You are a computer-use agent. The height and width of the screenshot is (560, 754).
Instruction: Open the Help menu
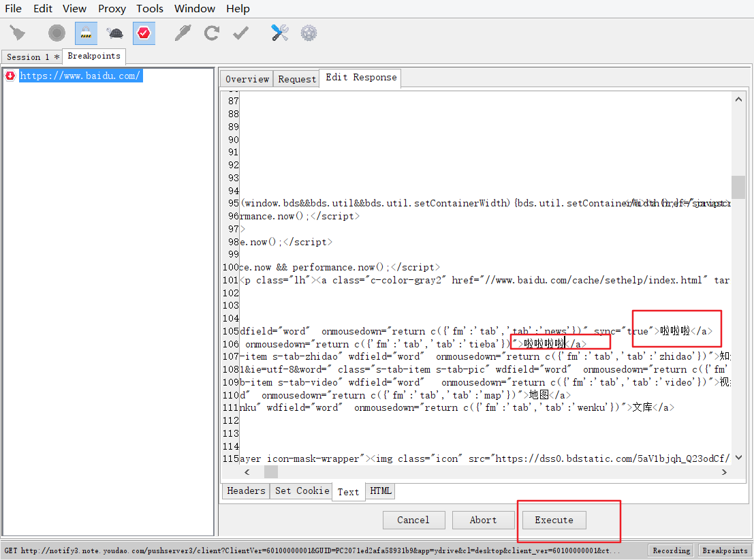click(x=238, y=9)
